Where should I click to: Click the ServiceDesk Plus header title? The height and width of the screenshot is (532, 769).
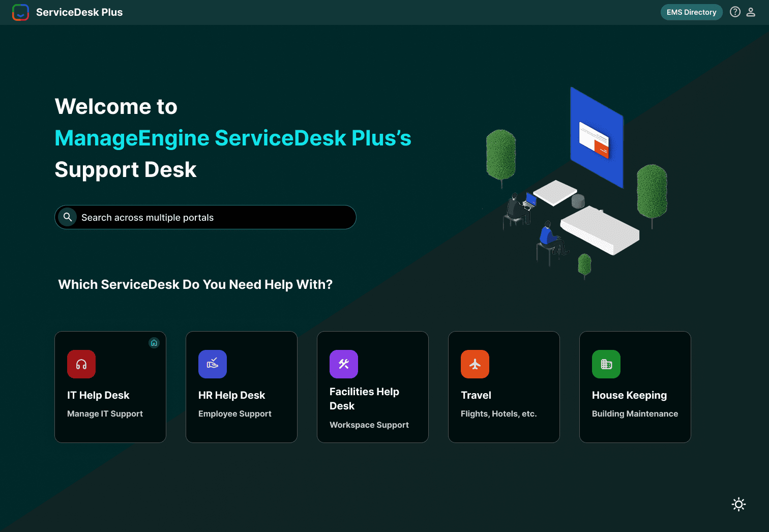pos(79,12)
